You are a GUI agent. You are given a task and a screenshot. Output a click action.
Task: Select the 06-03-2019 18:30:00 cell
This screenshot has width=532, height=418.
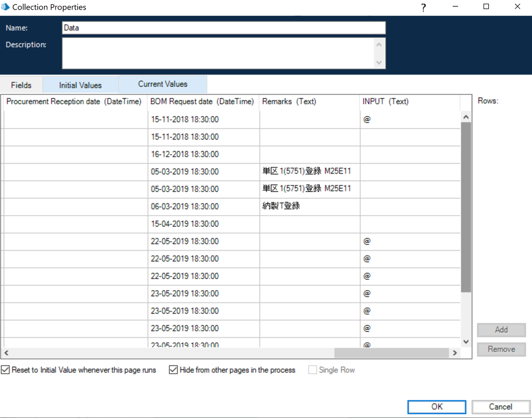(x=203, y=207)
